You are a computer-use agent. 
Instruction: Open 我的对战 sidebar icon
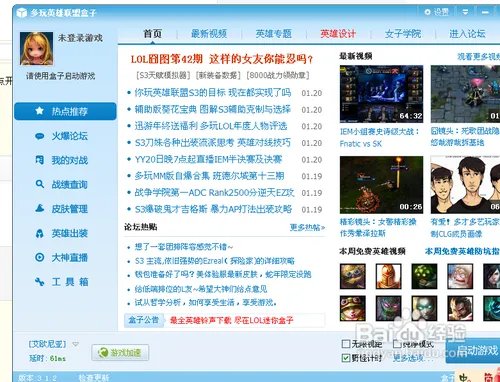coord(40,160)
